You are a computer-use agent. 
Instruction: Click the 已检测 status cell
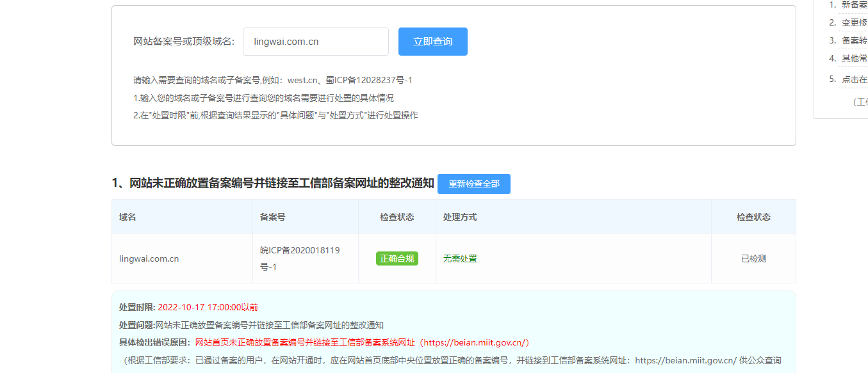(753, 258)
